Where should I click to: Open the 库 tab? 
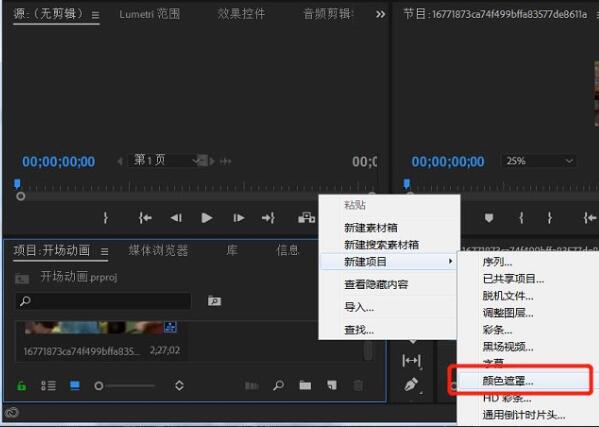pyautogui.click(x=232, y=251)
